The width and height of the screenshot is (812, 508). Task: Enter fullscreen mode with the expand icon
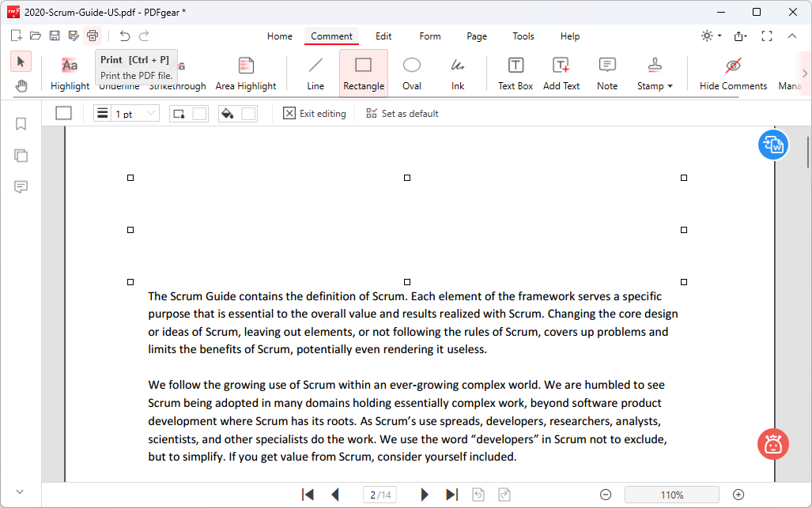(766, 36)
